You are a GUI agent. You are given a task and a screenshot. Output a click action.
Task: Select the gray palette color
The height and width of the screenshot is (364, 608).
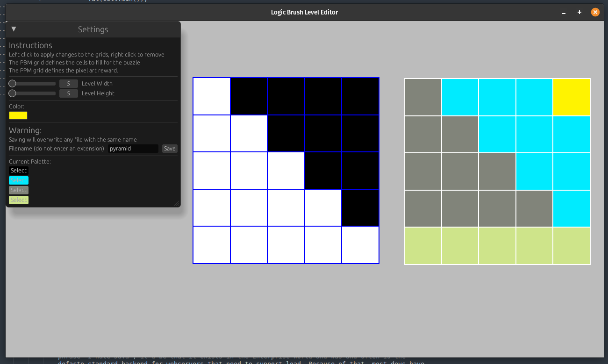19,190
